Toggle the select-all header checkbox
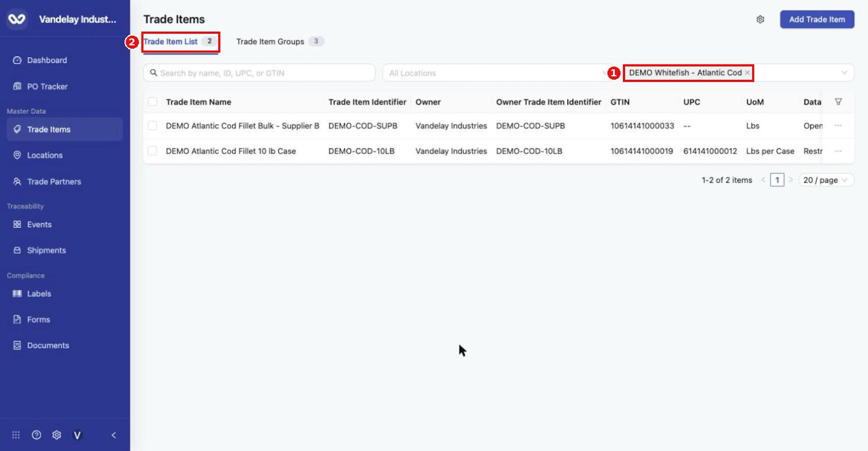Viewport: 868px width, 451px height. (152, 101)
